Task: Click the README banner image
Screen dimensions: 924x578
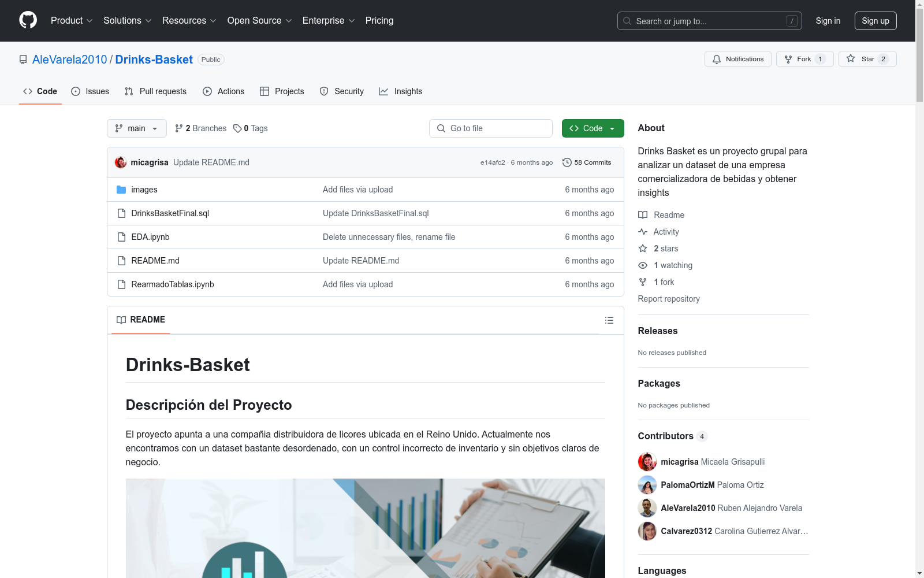Action: tap(366, 528)
